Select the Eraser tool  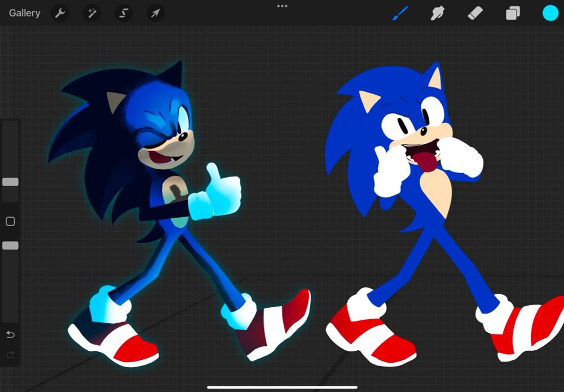coord(475,14)
